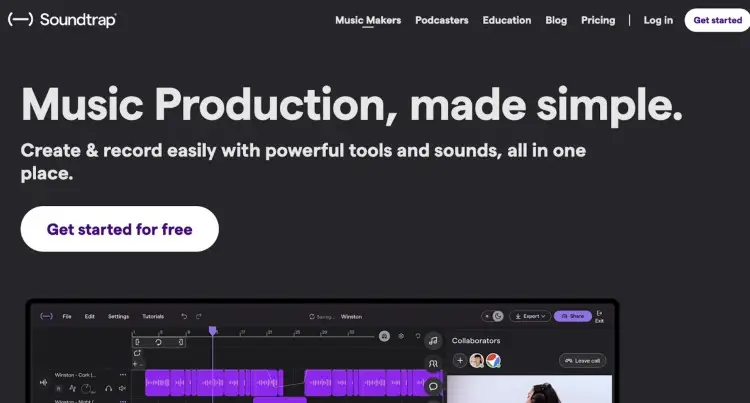
Task: Open the chat bubble panel icon
Action: click(433, 386)
